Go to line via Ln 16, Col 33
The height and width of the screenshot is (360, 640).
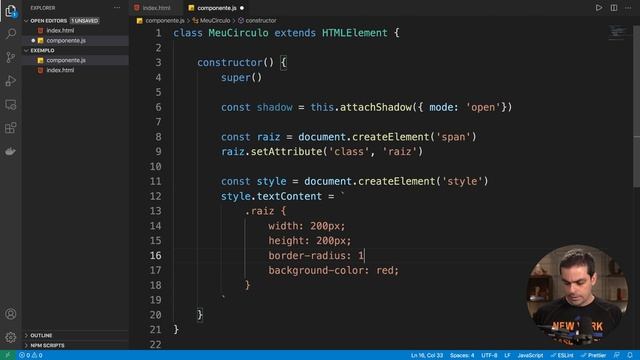[x=427, y=355]
